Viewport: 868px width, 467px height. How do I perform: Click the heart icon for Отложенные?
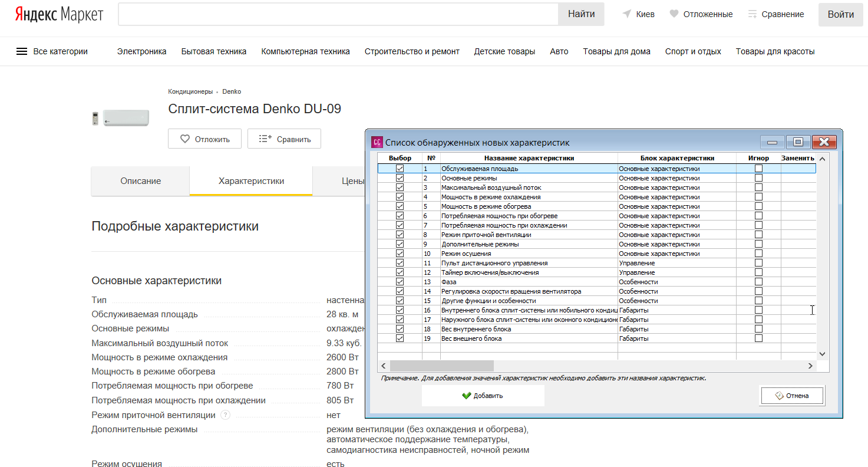pyautogui.click(x=674, y=14)
